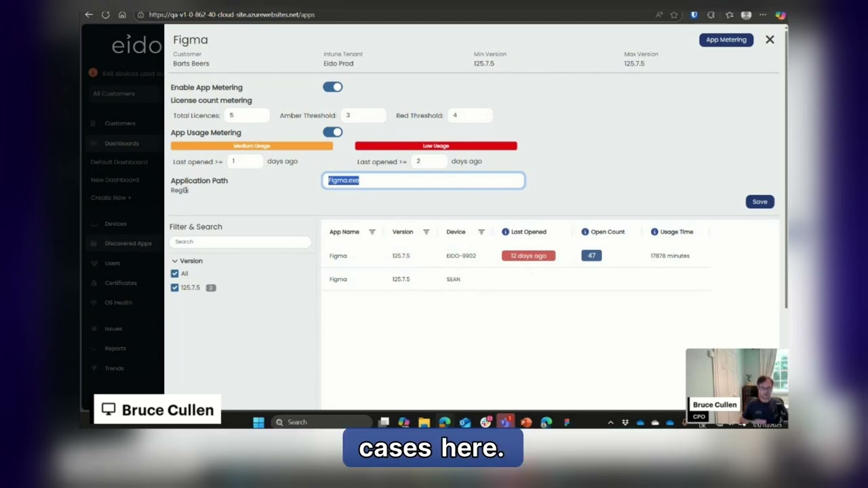Go to browser home icon
The width and height of the screenshot is (868, 488).
click(122, 14)
